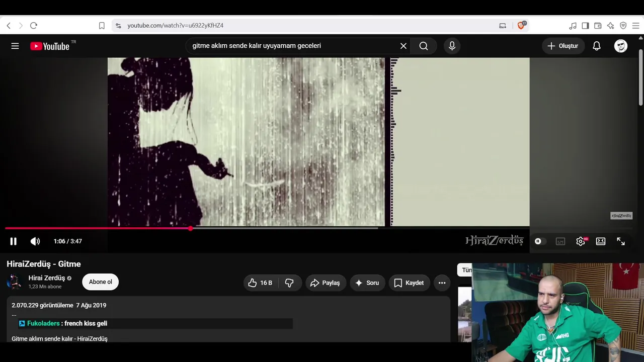Image resolution: width=644 pixels, height=362 pixels.
Task: Clear the search box text
Action: (404, 46)
